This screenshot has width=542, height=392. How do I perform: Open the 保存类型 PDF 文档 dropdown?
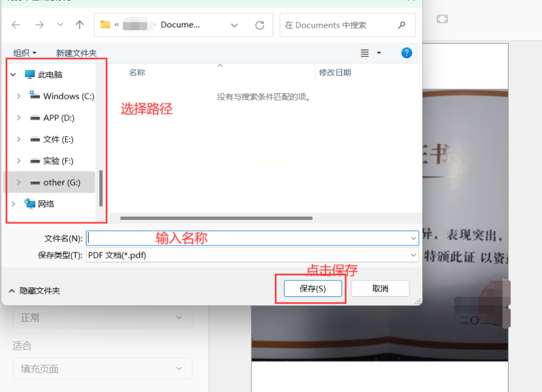tap(252, 255)
